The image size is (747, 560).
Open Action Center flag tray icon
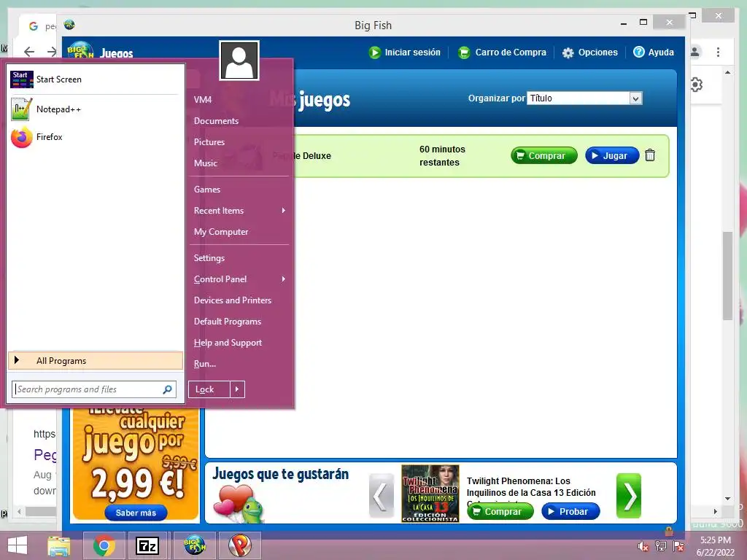(x=678, y=546)
